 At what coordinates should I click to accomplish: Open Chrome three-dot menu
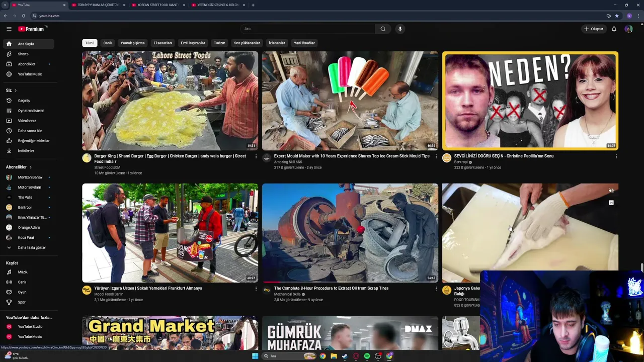point(638,16)
